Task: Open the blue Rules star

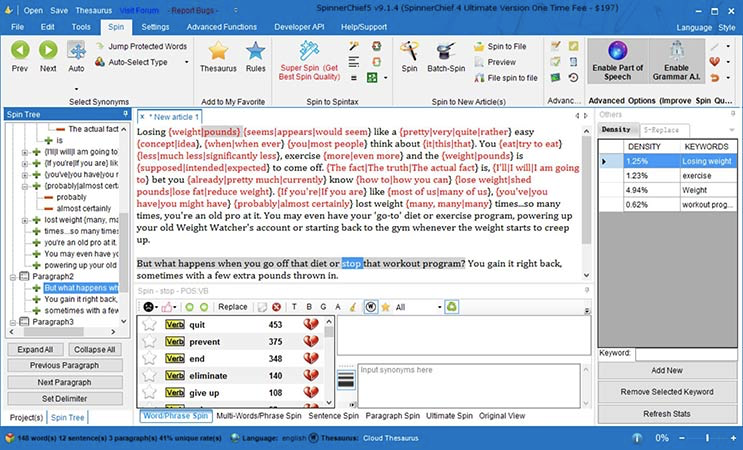Action: tap(255, 56)
